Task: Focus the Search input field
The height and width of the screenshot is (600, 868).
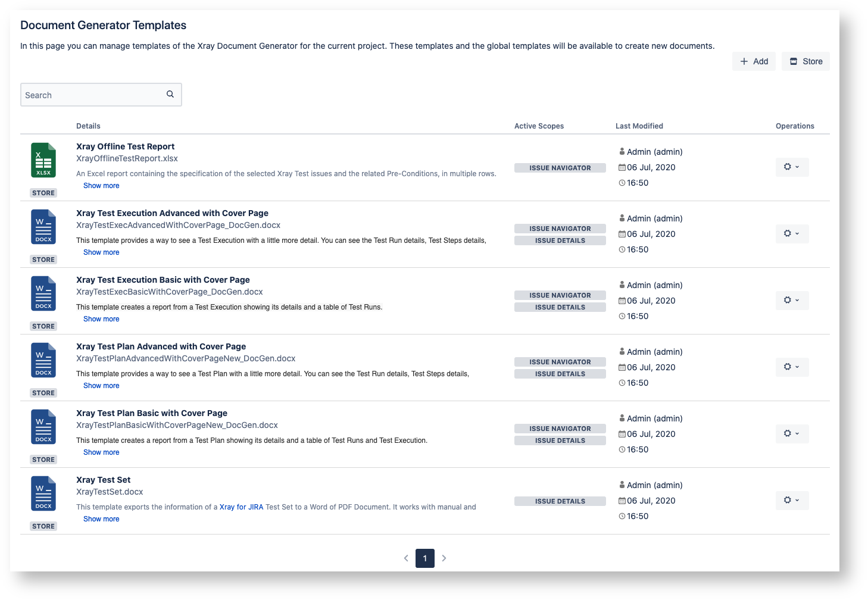Action: [x=101, y=95]
